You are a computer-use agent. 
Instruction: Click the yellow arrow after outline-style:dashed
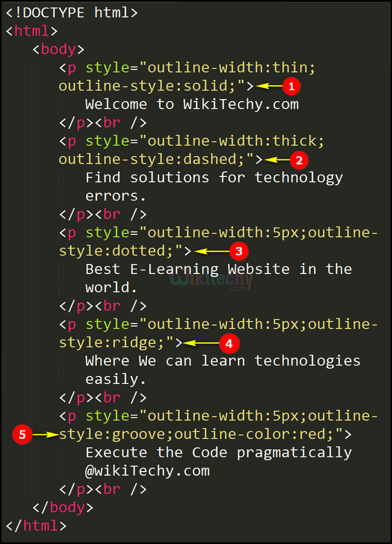(277, 160)
